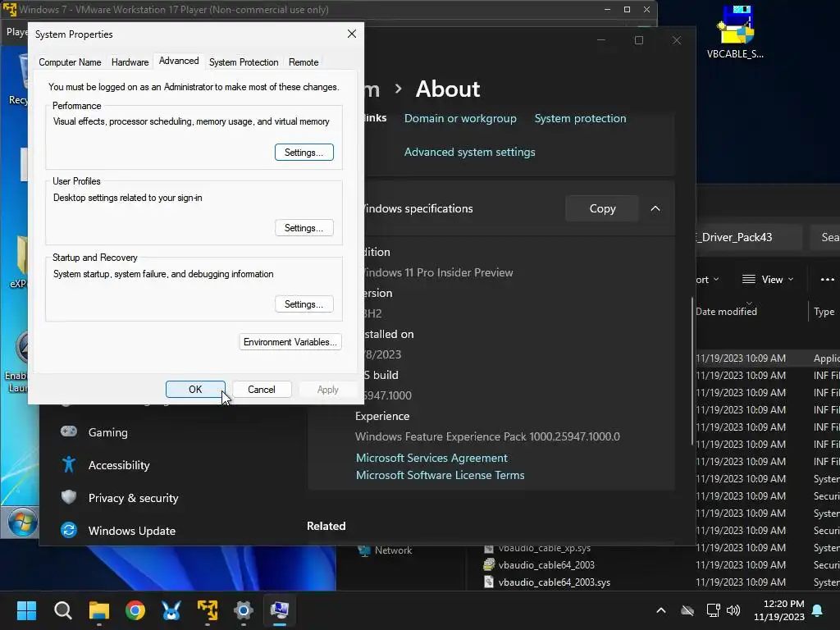Image resolution: width=840 pixels, height=630 pixels.
Task: Click Windows 7 Start orb in VM
Action: (22, 523)
